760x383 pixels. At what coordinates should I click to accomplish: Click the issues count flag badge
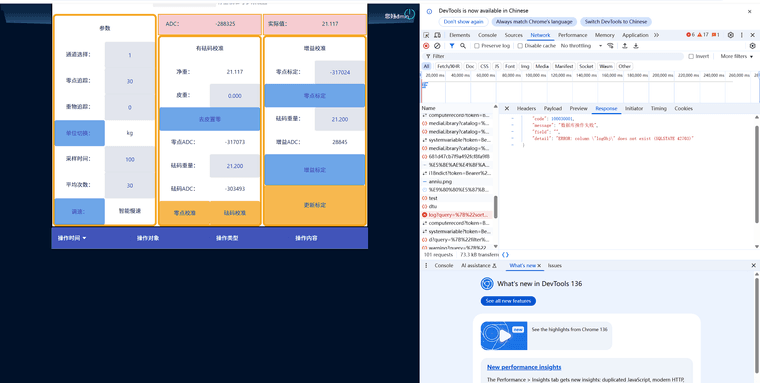point(715,35)
